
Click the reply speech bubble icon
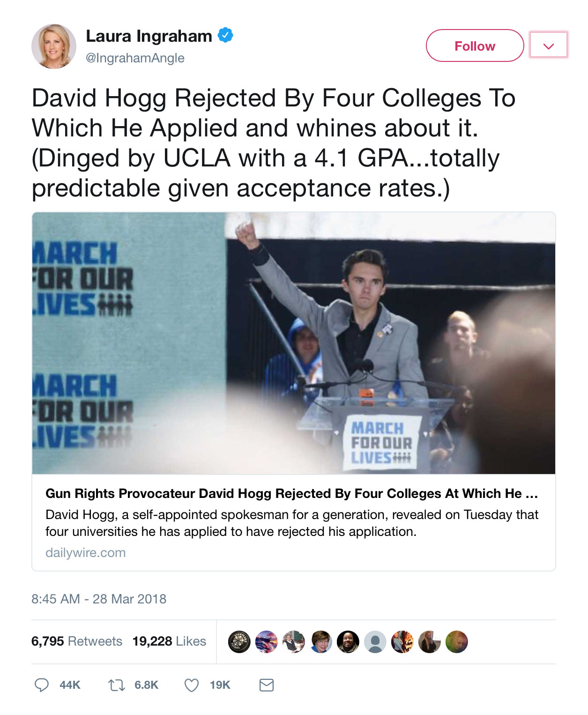[42, 685]
